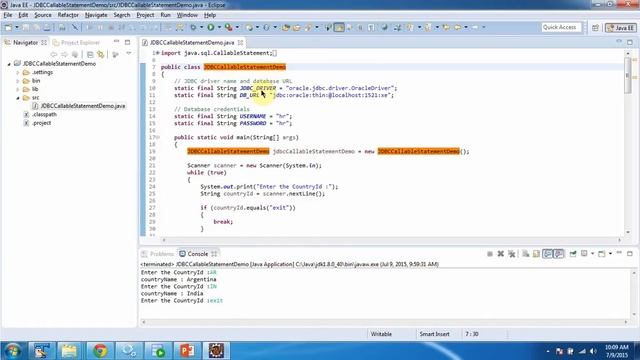Expand the .settings folder in Navigator
This screenshot has height=360, width=640.
pyautogui.click(x=18, y=72)
